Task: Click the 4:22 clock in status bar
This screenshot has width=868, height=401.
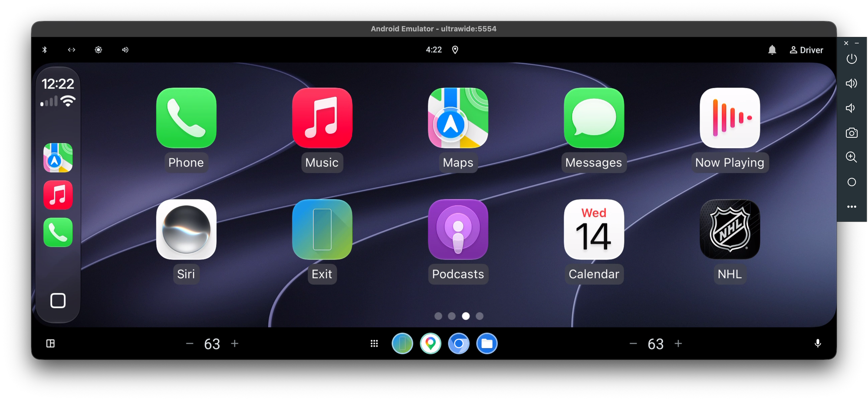Action: (434, 50)
